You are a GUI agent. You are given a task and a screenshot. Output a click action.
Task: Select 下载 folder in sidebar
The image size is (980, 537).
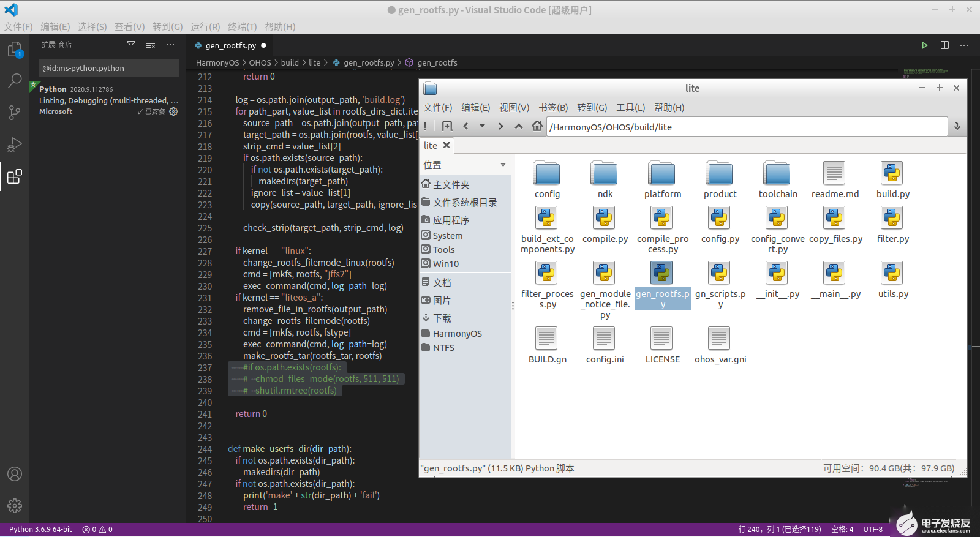coord(466,318)
